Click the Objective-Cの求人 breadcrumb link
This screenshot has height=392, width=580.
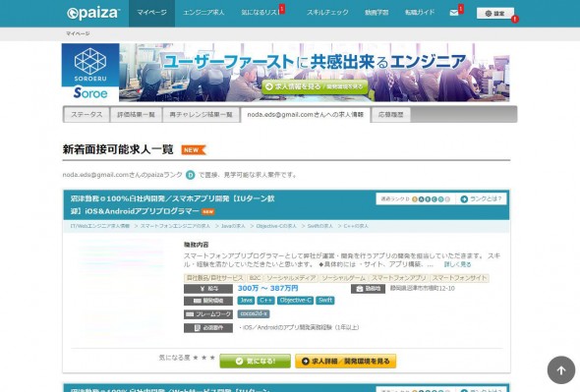tap(276, 226)
